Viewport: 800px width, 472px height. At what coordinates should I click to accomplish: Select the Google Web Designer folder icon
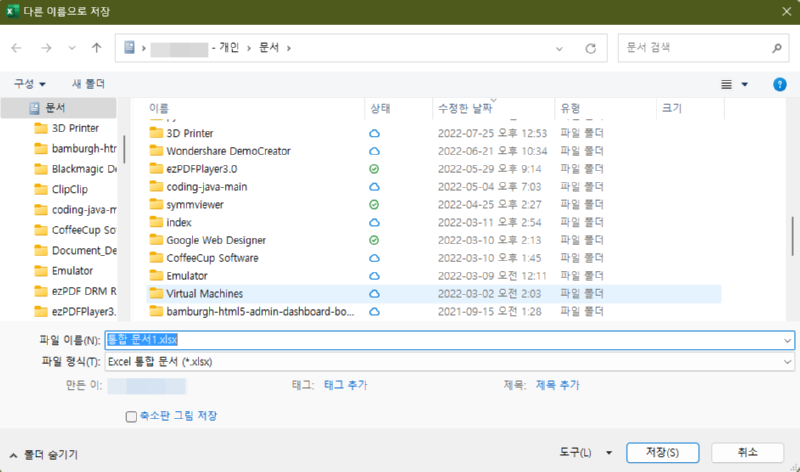[155, 241]
